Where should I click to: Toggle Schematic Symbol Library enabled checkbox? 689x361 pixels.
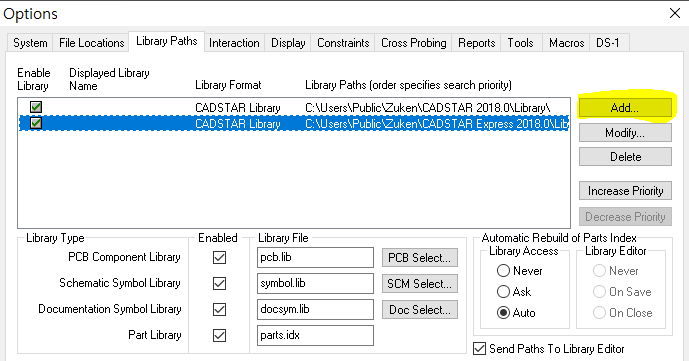pyautogui.click(x=219, y=283)
